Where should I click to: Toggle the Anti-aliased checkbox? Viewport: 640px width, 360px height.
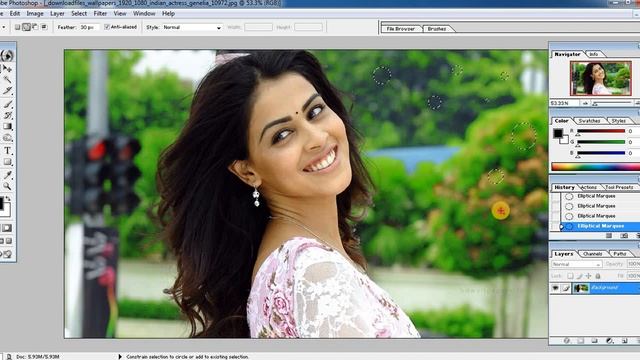tap(107, 27)
